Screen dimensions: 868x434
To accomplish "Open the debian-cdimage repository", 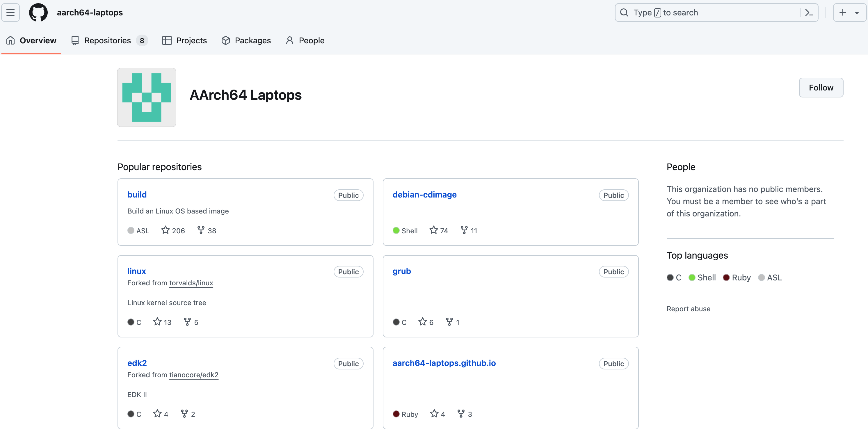I will (424, 194).
